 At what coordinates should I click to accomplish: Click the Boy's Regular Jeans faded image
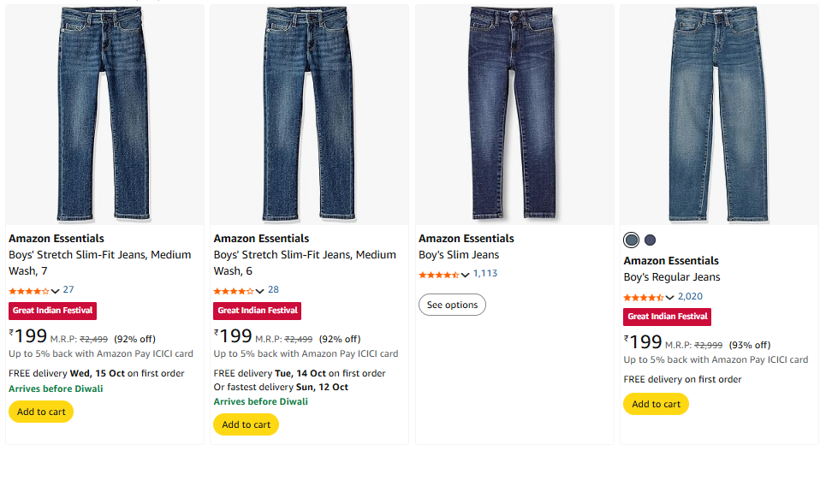719,114
